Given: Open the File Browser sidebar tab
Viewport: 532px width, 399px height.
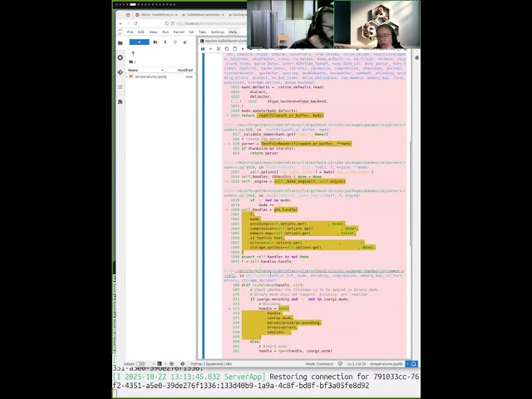Looking at the screenshot, I should coord(120,42).
